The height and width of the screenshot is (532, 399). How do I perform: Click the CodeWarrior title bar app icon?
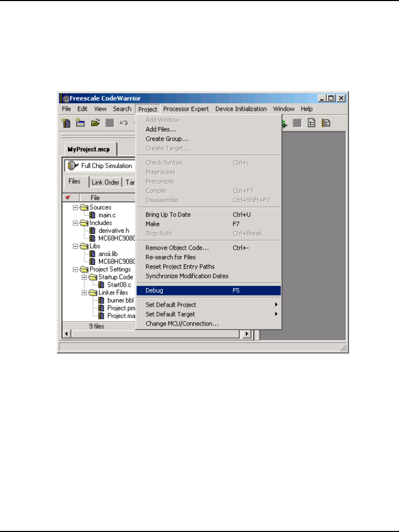click(64, 98)
